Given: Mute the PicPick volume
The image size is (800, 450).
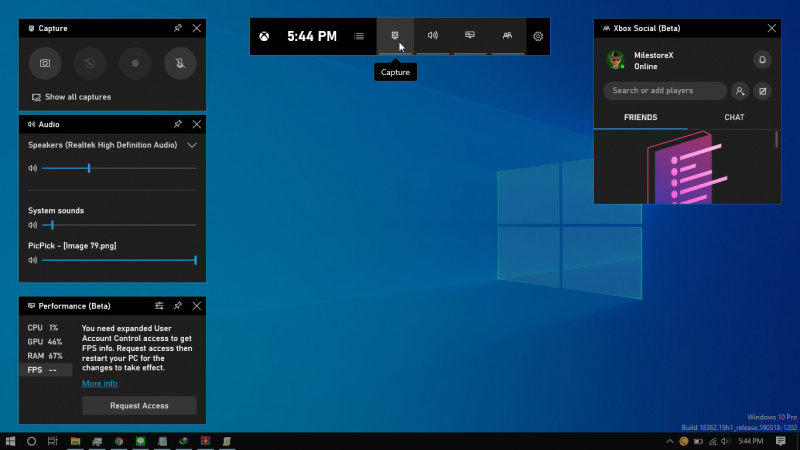Looking at the screenshot, I should [x=33, y=260].
